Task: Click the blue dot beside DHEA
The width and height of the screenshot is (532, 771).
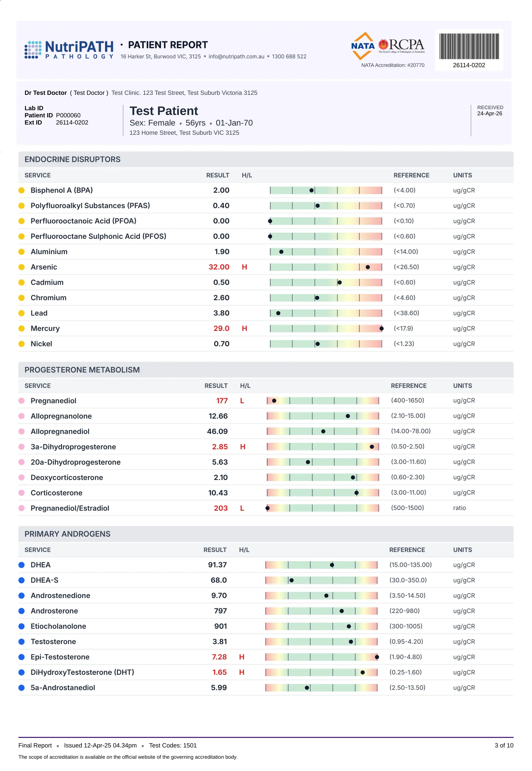Action: [x=21, y=565]
